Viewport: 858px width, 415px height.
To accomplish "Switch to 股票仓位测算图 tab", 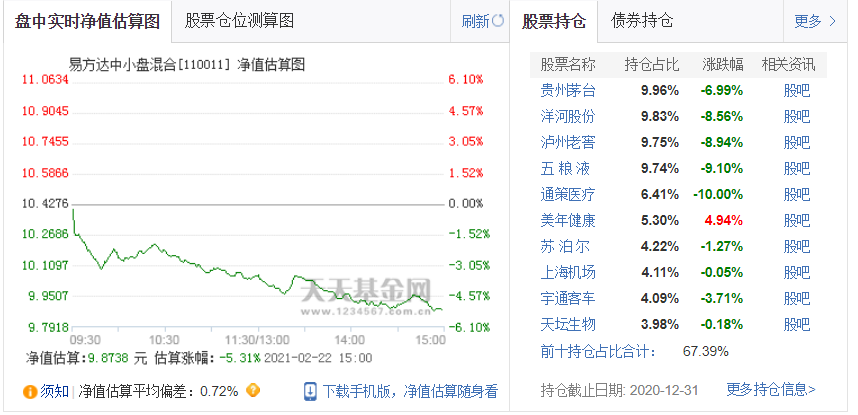I will pyautogui.click(x=240, y=21).
